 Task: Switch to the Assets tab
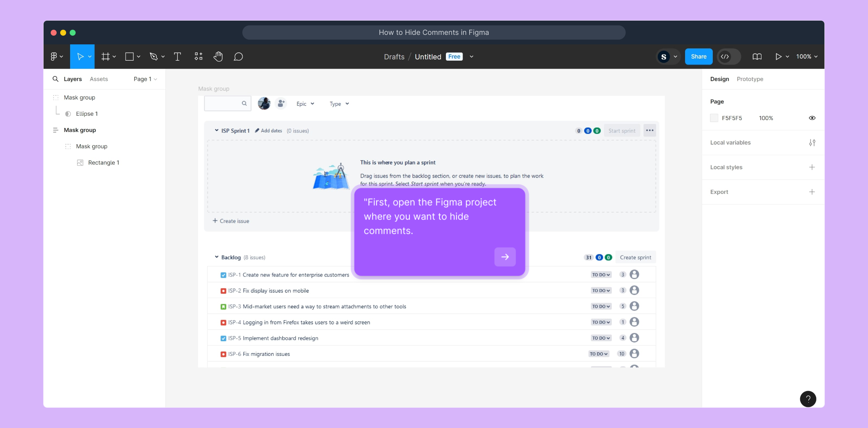[99, 79]
